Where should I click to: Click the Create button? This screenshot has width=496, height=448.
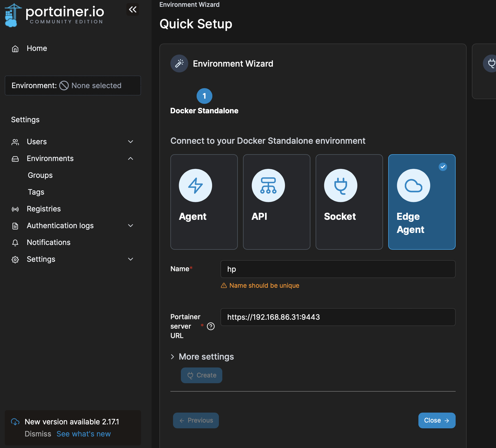click(x=202, y=375)
